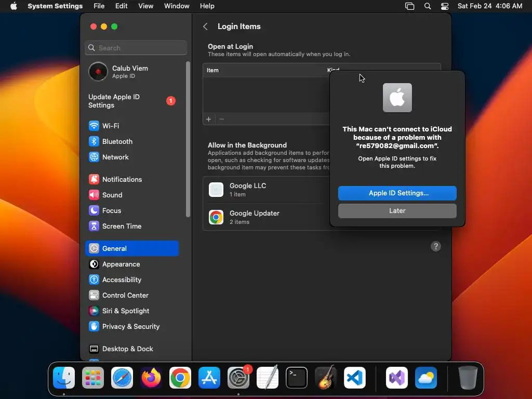Open the Edit menu
532x399 pixels.
[121, 6]
